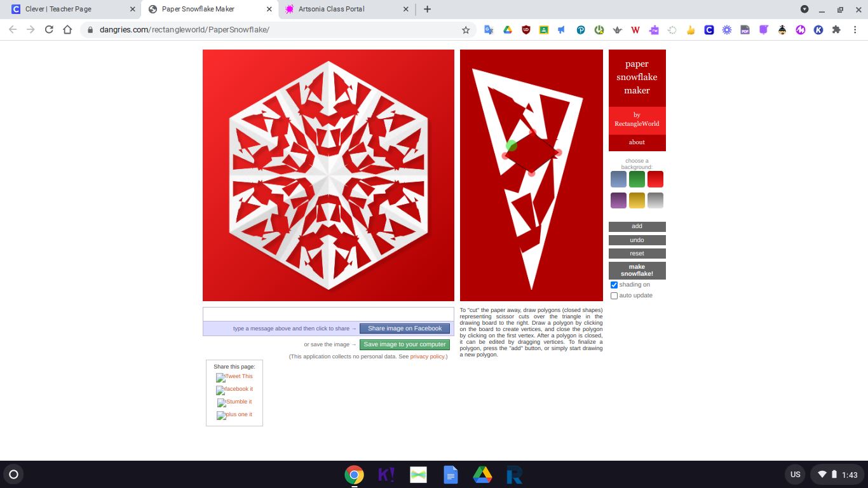Open Google Drive from the shelf
Screen dimensions: 868x488
pyautogui.click(x=482, y=475)
